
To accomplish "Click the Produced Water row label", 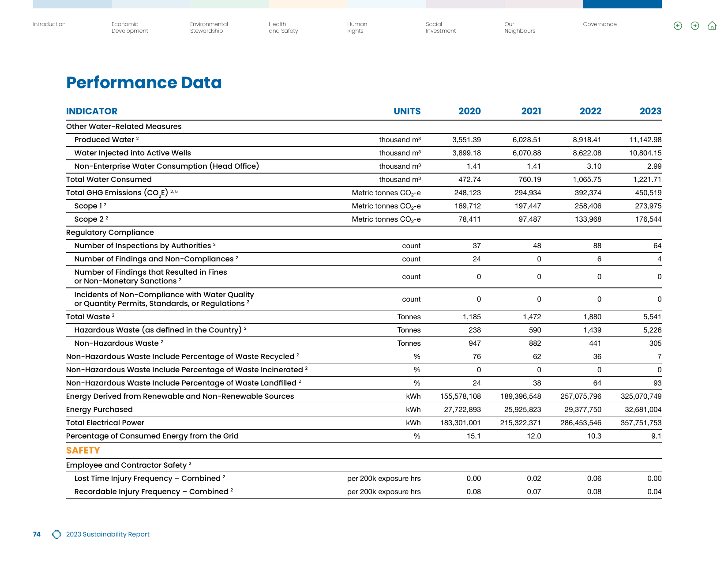I will point(106,140).
